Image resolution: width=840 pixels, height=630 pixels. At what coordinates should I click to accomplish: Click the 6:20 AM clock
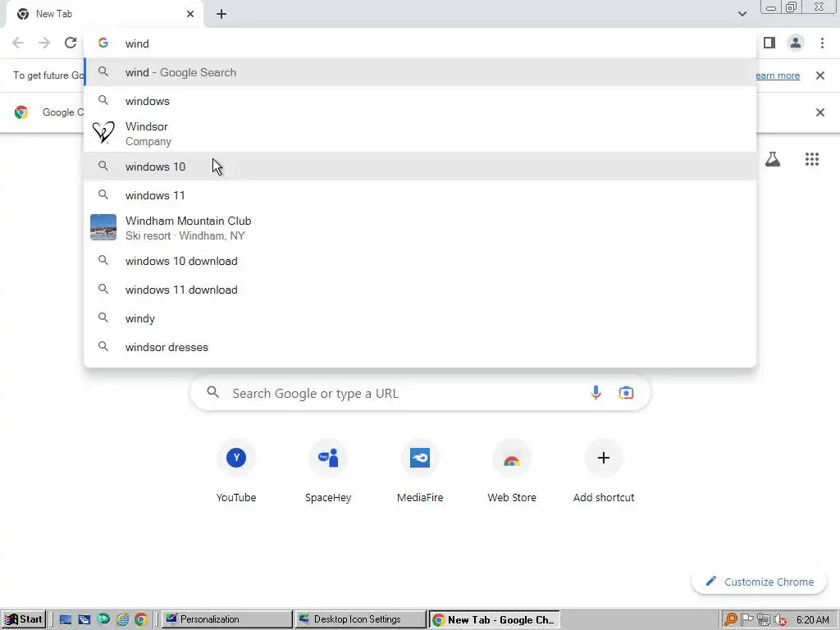pyautogui.click(x=813, y=620)
